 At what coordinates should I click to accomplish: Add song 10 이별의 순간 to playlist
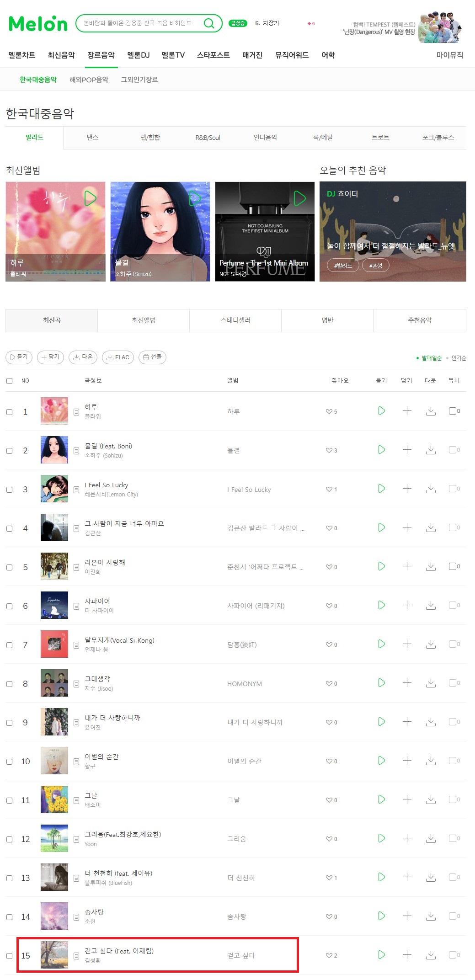point(407,761)
